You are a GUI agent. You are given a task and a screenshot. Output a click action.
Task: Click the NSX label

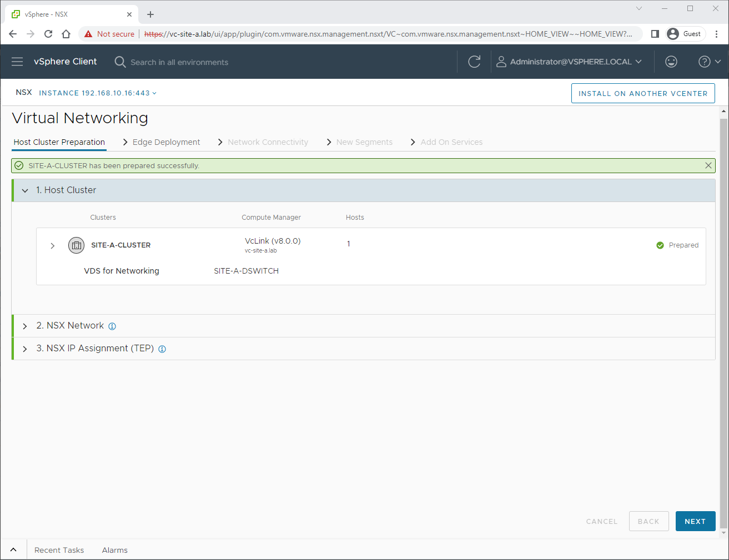coord(24,93)
